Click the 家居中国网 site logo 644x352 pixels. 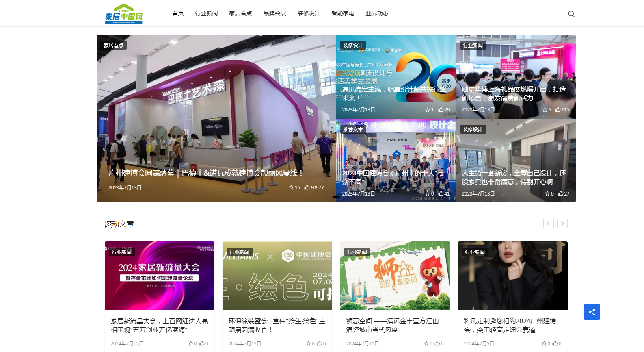[123, 13]
